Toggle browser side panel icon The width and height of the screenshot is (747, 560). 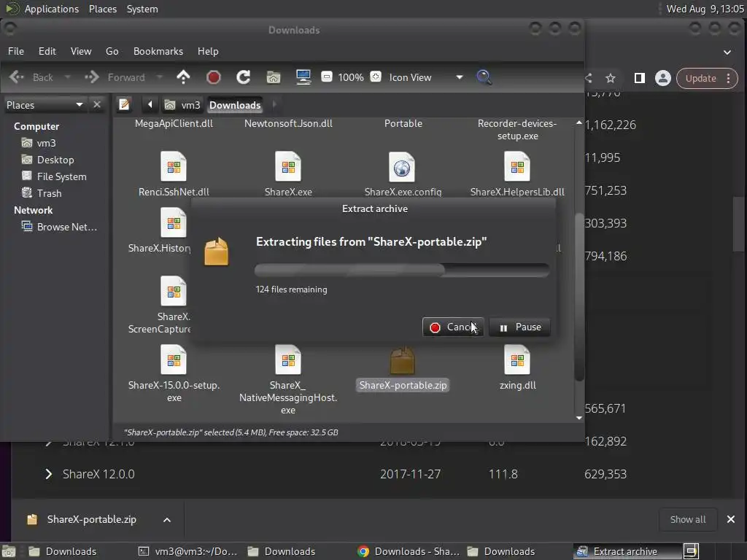[639, 78]
